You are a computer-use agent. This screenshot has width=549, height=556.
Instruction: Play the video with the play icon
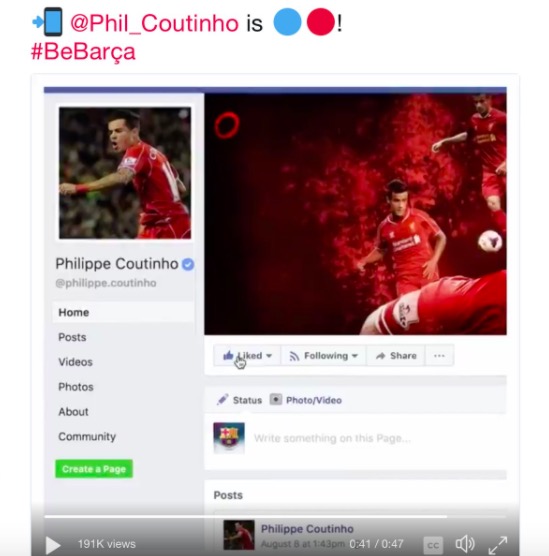[53, 544]
